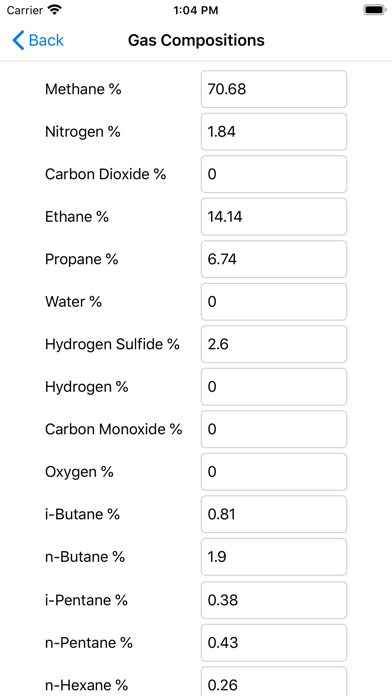Tap the Gas Compositions title
The image size is (392, 696).
(196, 40)
